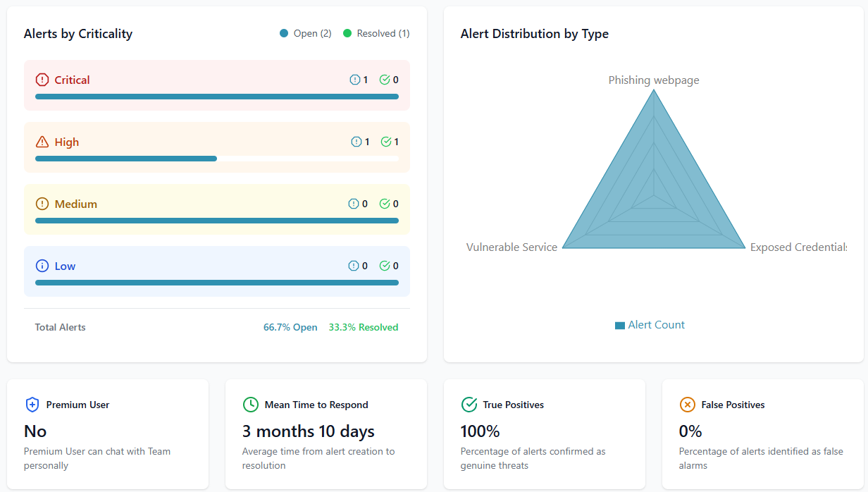Click the Vulnerable Service radar axis label
This screenshot has height=492, width=868.
coord(512,247)
